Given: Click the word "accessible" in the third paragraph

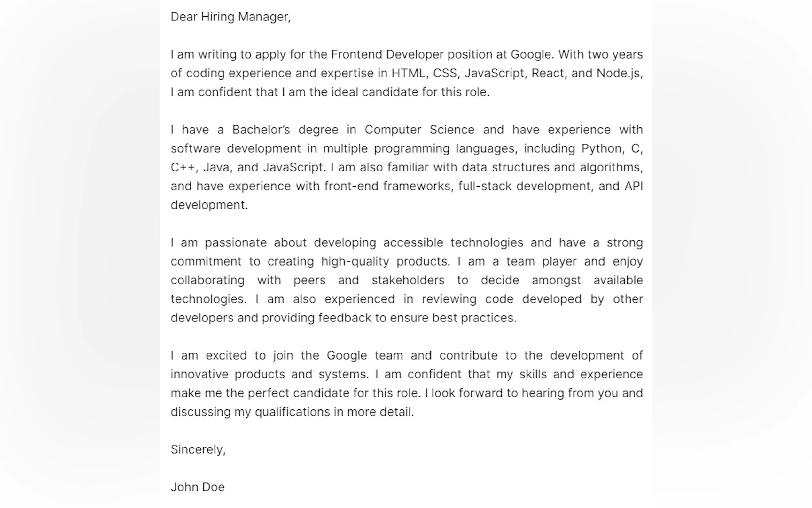Looking at the screenshot, I should (413, 242).
